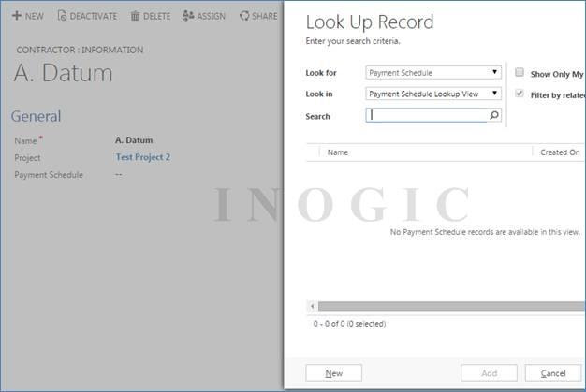Click the Name column header
The image size is (586, 392).
click(x=338, y=152)
